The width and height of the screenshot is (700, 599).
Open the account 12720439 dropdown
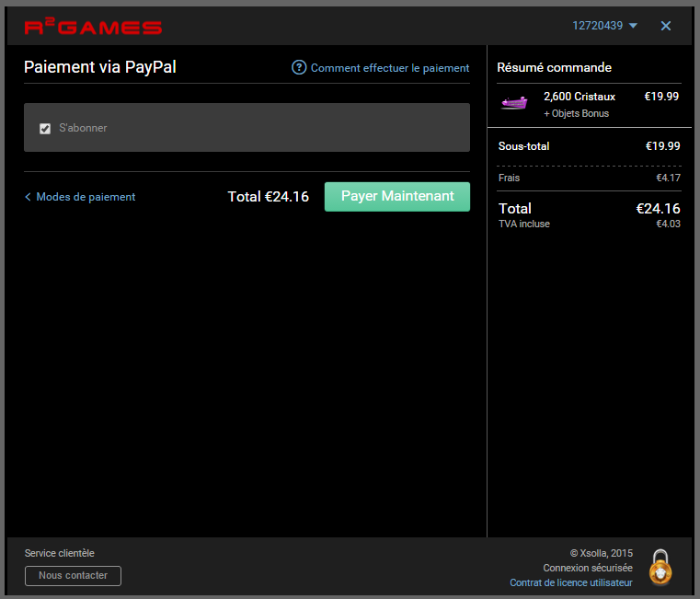coord(598,26)
